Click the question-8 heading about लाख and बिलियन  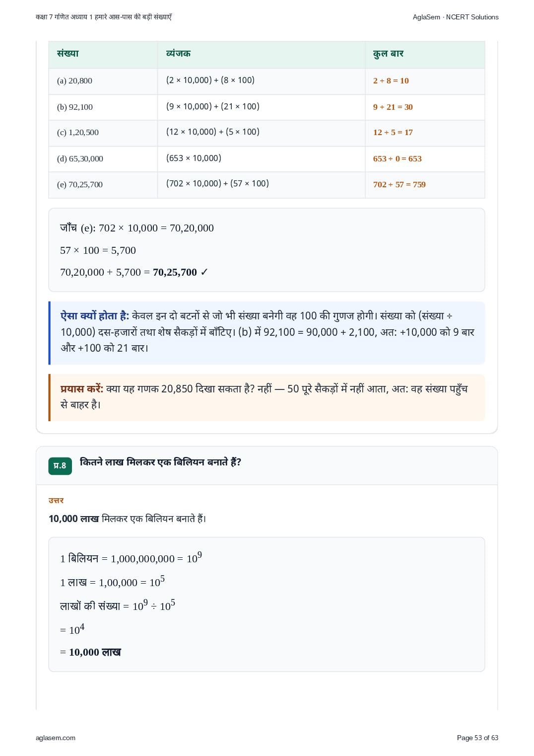[160, 462]
